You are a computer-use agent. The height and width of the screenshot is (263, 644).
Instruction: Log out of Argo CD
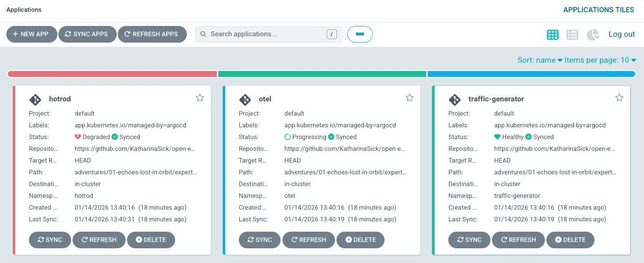622,34
